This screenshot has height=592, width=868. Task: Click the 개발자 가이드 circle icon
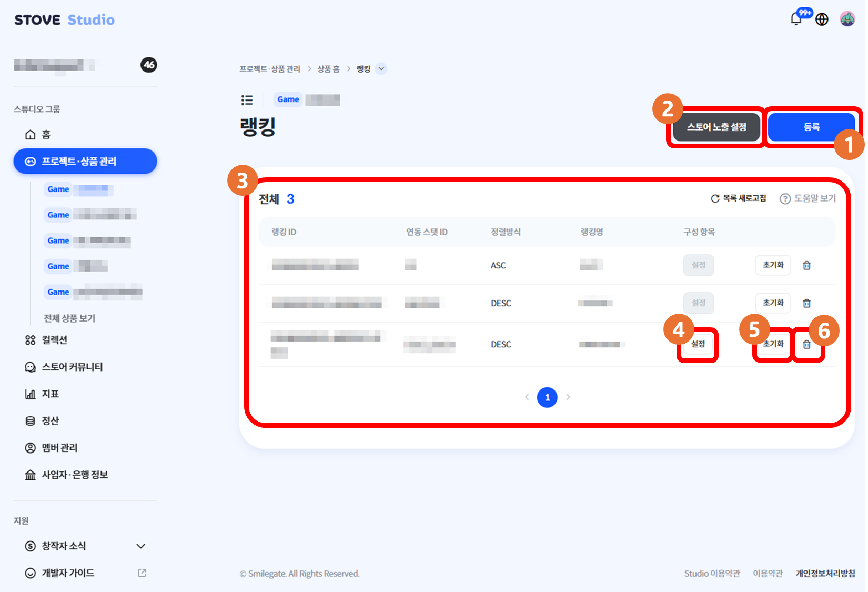coord(31,573)
